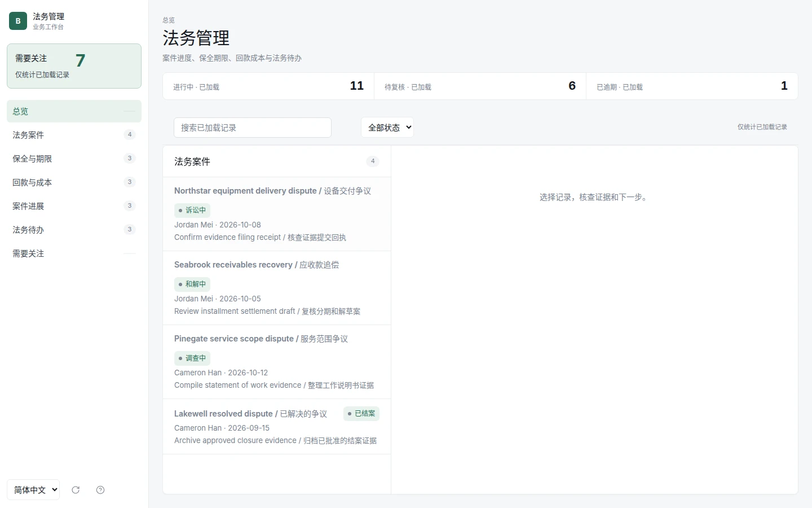The image size is (812, 508).
Task: Click 'Cameron Han · 2026-10-12' line
Action: coord(221,373)
